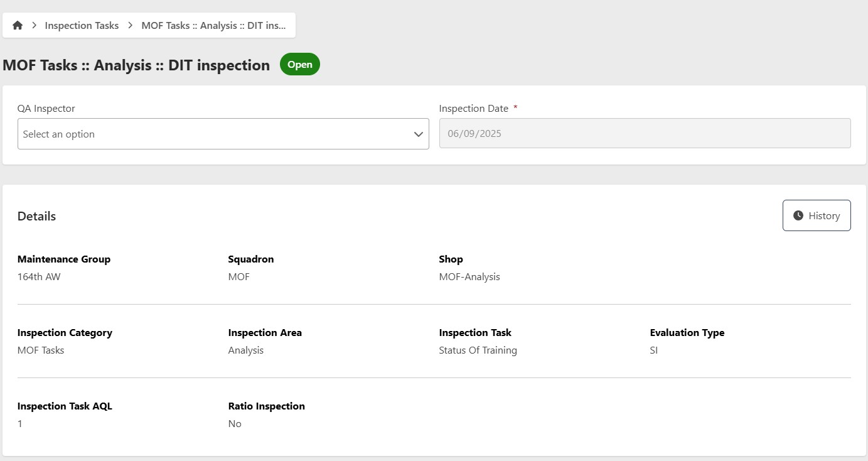This screenshot has width=868, height=461.
Task: Open the QA Inspector dropdown
Action: click(213, 134)
